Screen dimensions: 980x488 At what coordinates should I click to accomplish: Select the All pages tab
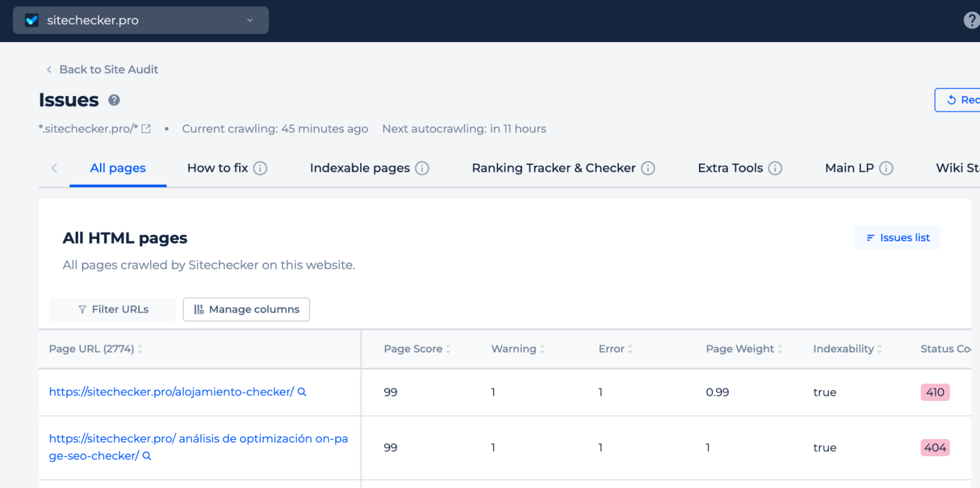pyautogui.click(x=118, y=168)
